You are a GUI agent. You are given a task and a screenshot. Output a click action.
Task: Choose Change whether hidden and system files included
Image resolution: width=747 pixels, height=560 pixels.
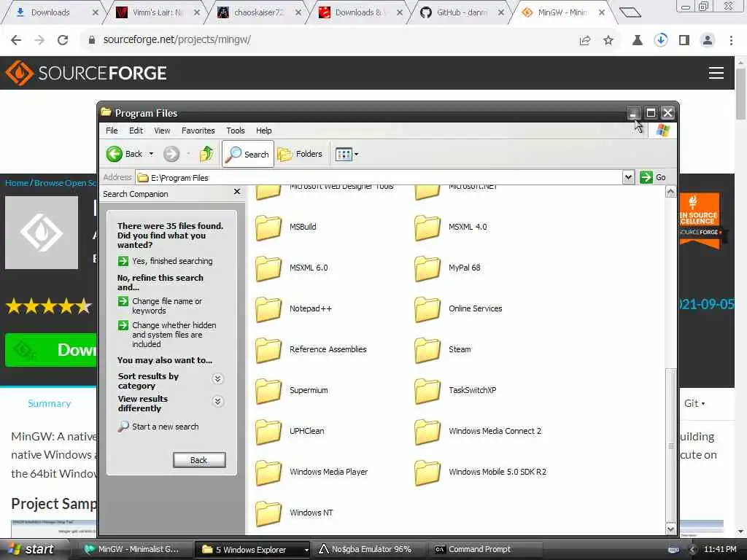[x=167, y=334]
